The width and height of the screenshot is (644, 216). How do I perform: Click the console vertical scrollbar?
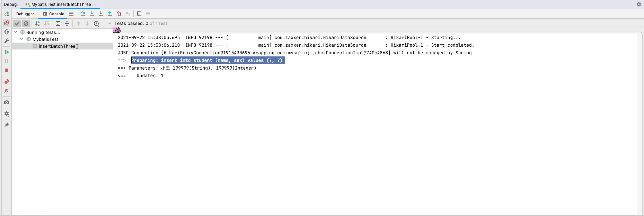tap(640, 124)
